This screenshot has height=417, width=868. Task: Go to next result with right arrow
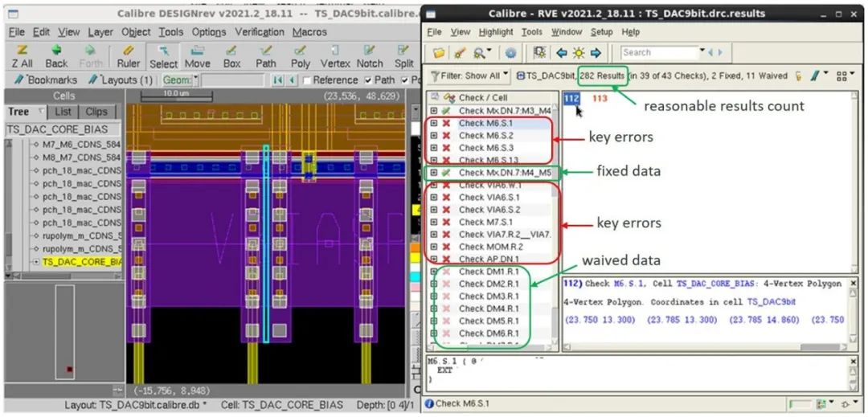(x=596, y=52)
